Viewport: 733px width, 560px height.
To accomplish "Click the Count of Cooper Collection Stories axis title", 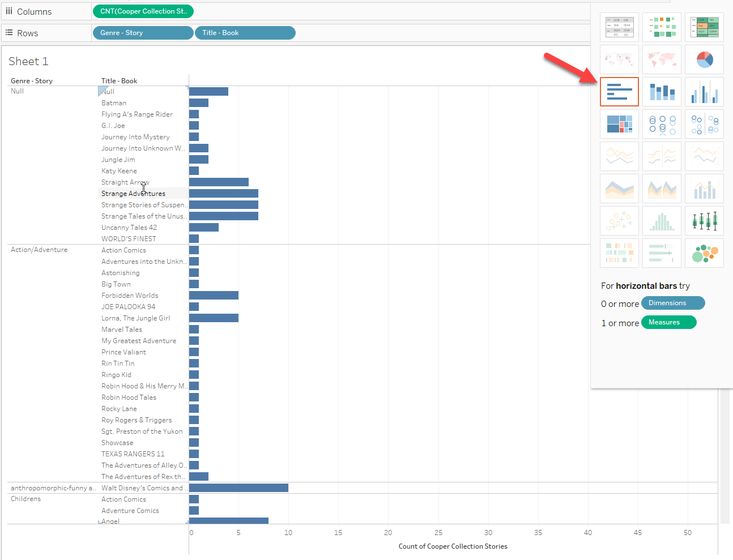I will pyautogui.click(x=453, y=546).
